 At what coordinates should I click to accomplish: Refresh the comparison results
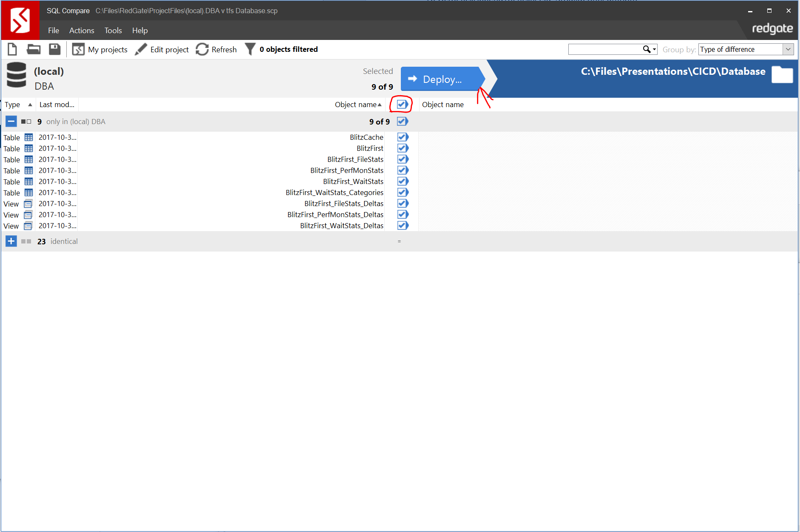[x=216, y=50]
